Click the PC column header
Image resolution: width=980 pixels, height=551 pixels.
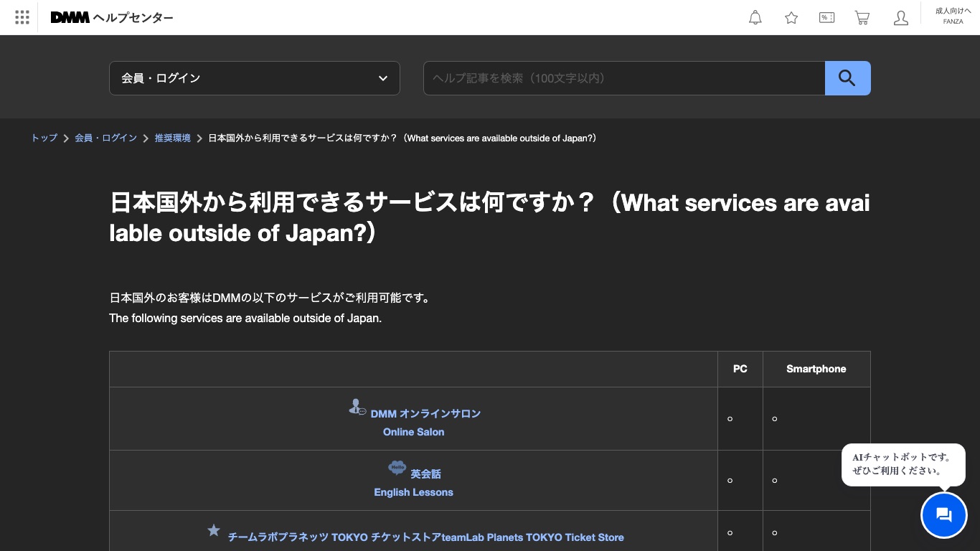pyautogui.click(x=740, y=369)
